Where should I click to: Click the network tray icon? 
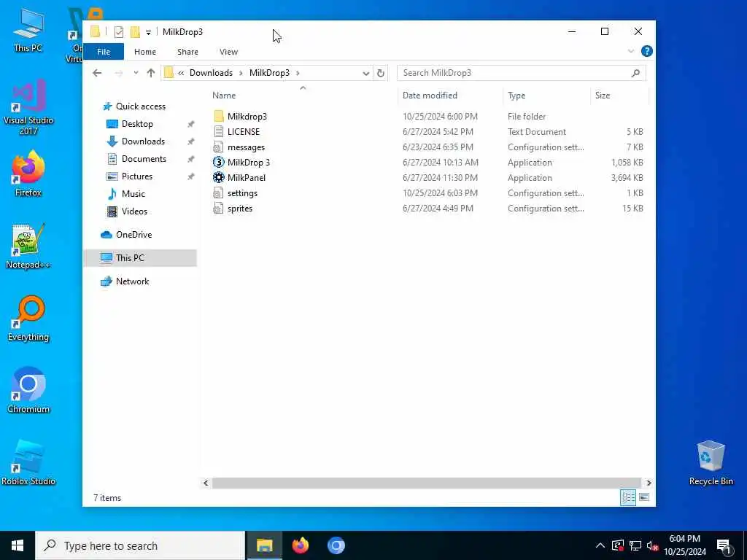(x=635, y=545)
